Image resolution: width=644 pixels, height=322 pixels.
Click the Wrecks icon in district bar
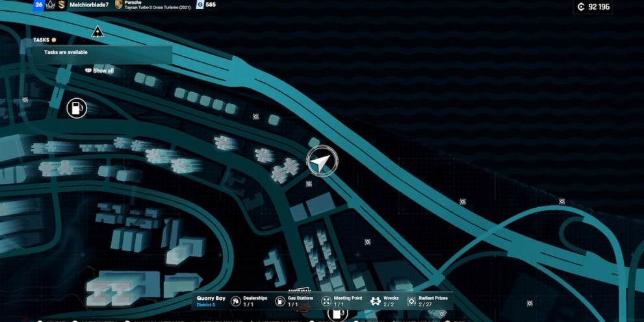(376, 301)
